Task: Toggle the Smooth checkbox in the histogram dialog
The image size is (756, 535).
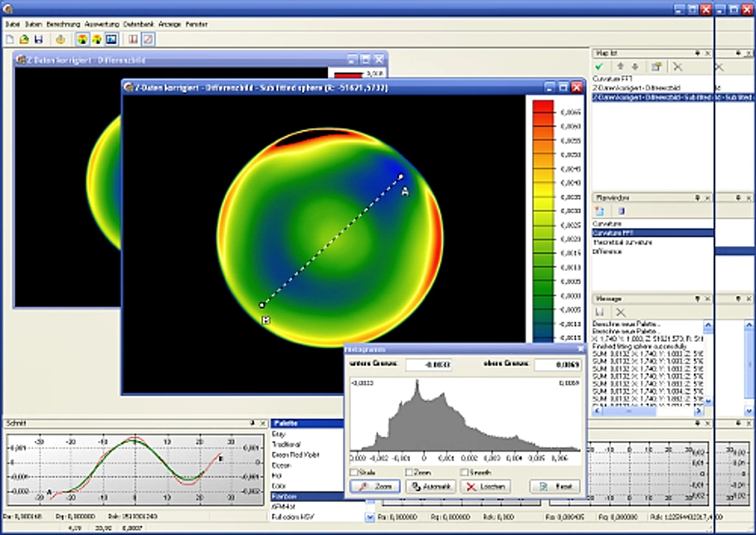Action: point(464,472)
